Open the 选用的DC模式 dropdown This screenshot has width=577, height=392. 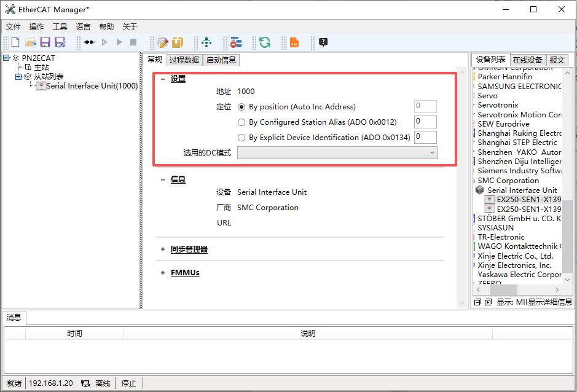pos(337,152)
